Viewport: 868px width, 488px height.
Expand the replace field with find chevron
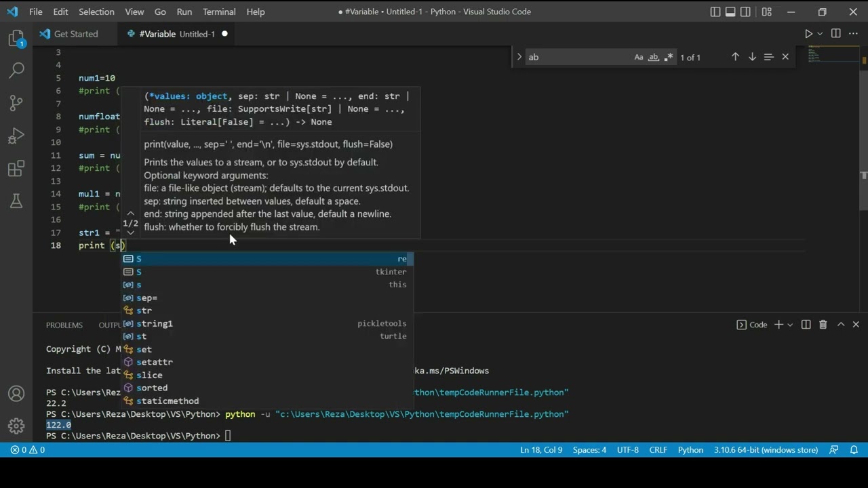519,57
